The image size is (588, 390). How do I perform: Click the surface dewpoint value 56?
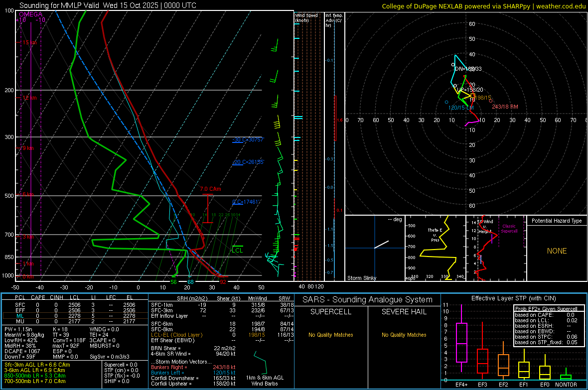pos(173,282)
